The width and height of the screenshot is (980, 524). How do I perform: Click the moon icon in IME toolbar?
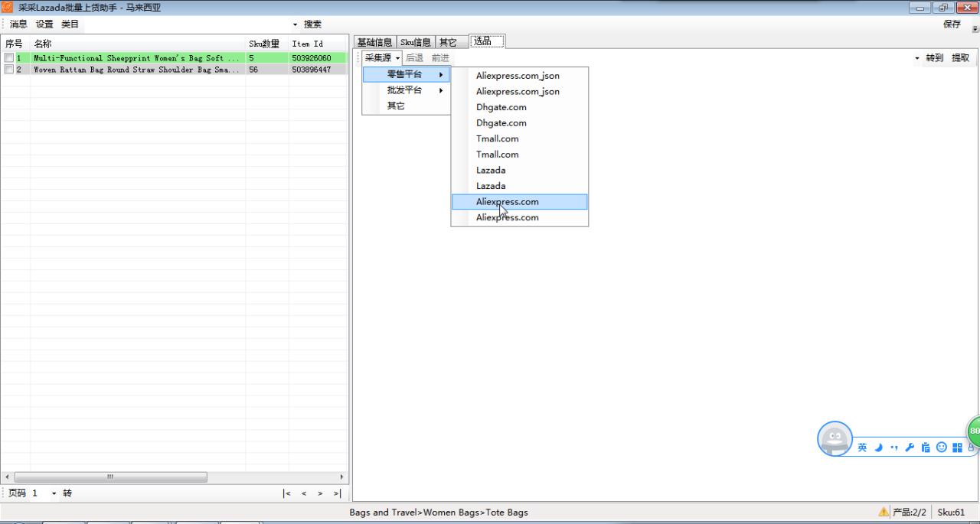(879, 448)
